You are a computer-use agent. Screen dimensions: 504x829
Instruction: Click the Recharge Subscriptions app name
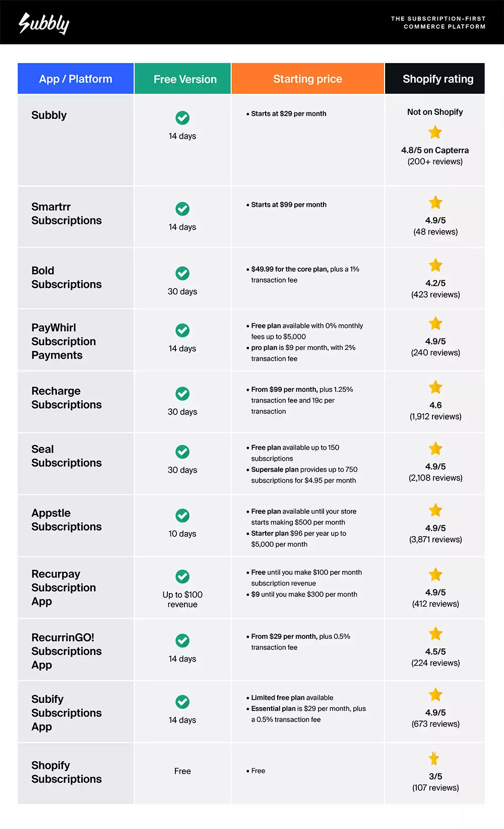tap(67, 398)
